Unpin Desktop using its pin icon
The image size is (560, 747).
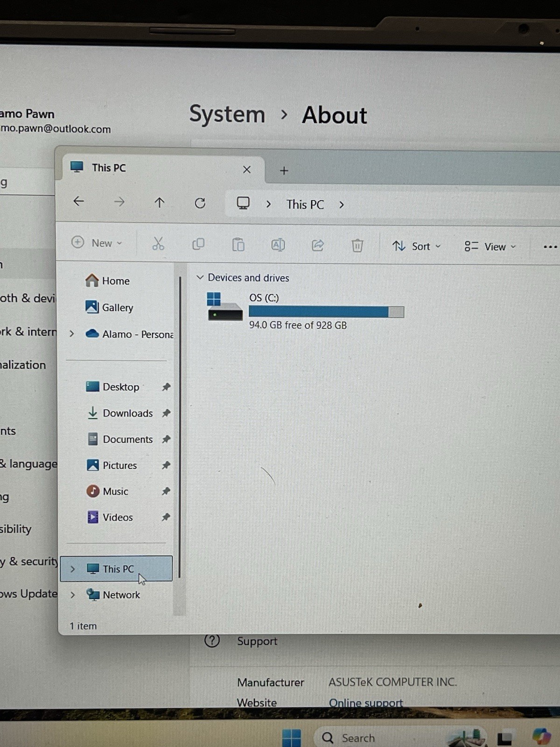(166, 387)
